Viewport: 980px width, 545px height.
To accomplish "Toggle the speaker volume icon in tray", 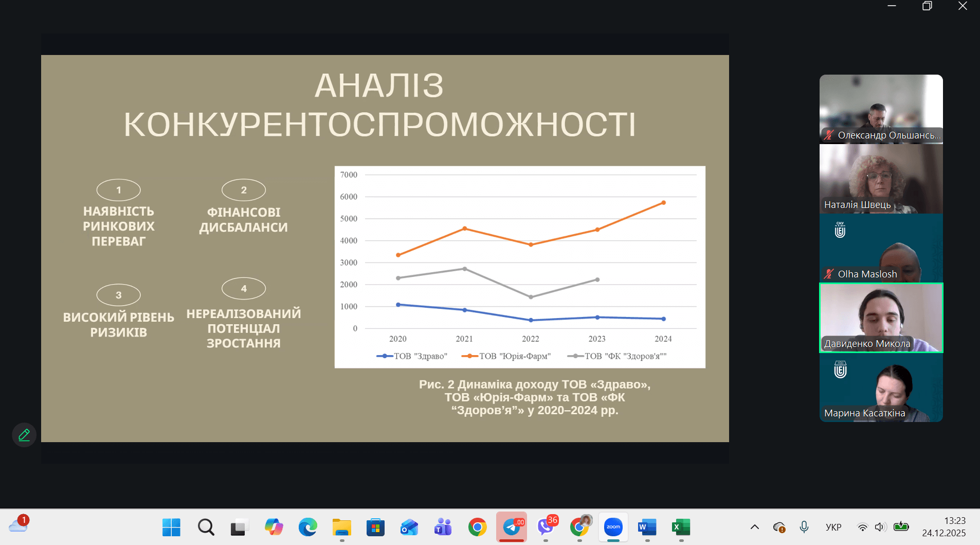I will click(880, 527).
